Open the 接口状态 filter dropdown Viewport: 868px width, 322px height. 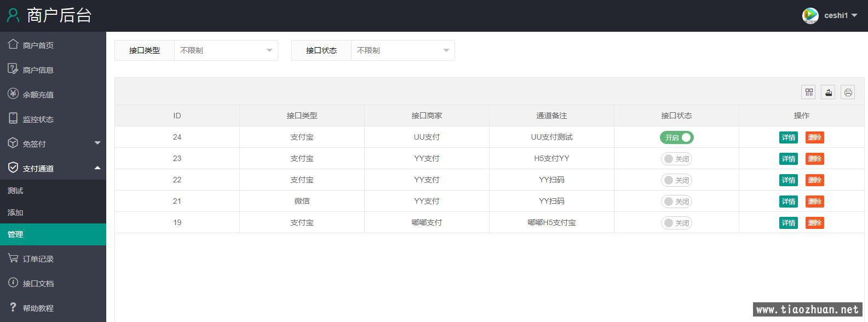[x=403, y=50]
